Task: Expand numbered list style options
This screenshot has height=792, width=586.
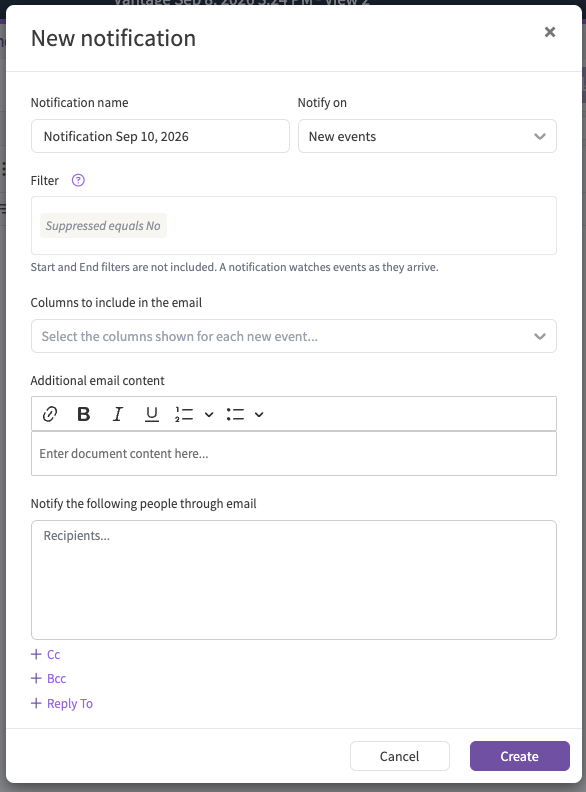Action: click(x=209, y=415)
